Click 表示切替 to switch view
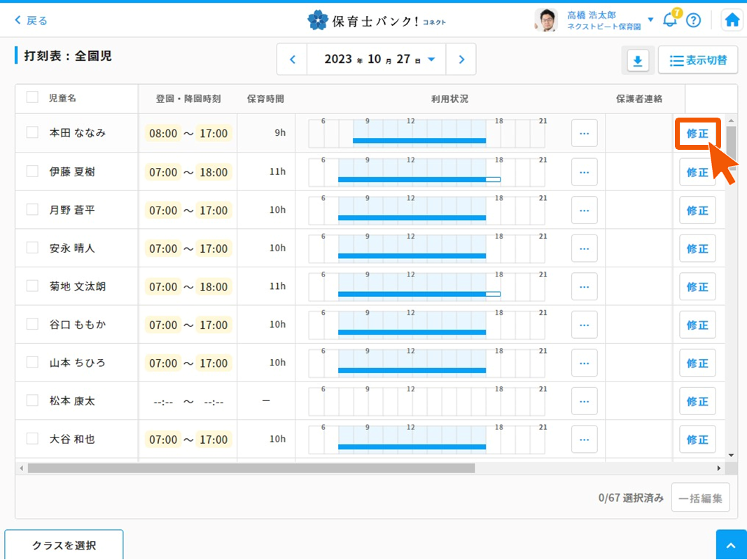Screen dimensions: 747x560 [697, 60]
